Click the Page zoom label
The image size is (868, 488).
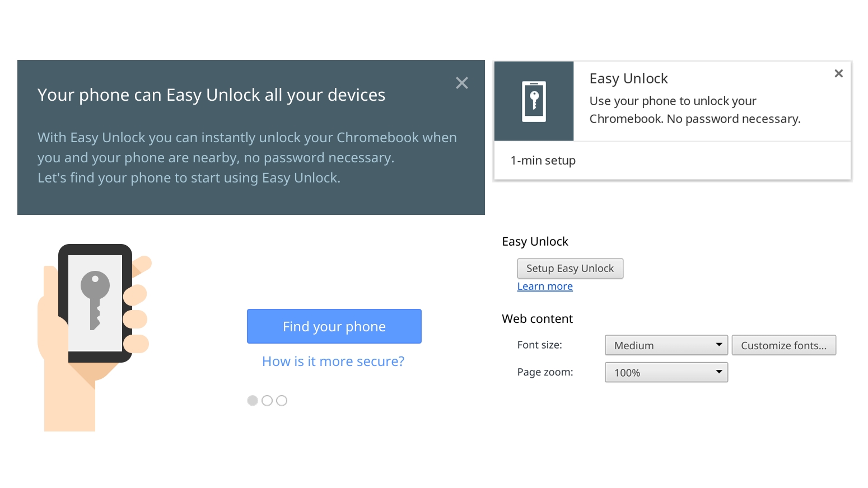click(545, 372)
